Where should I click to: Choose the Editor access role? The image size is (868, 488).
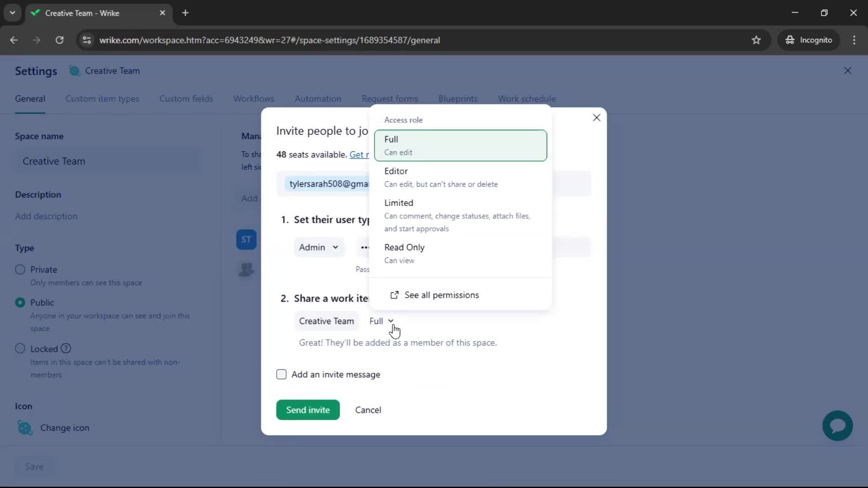pos(460,177)
